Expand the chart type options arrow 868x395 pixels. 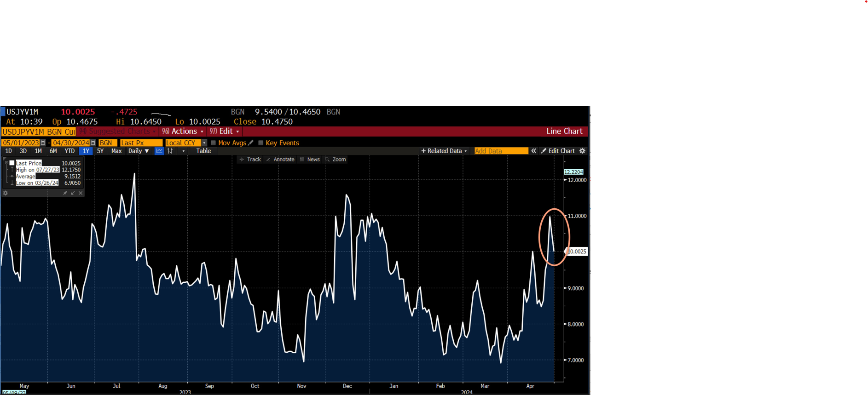[x=183, y=151]
